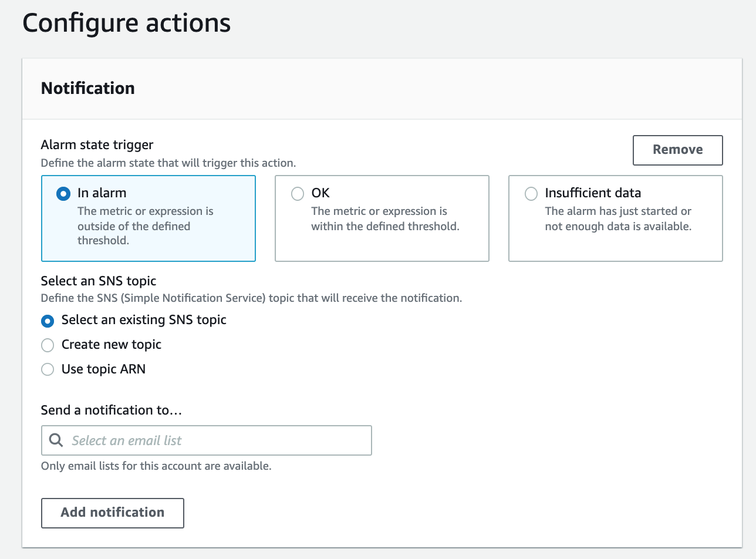Click the Remove button
Image resolution: width=756 pixels, height=559 pixels.
677,150
